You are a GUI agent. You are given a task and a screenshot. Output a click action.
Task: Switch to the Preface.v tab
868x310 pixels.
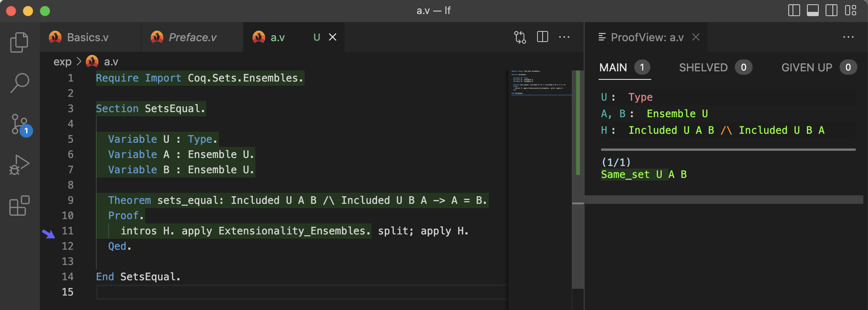pyautogui.click(x=192, y=37)
